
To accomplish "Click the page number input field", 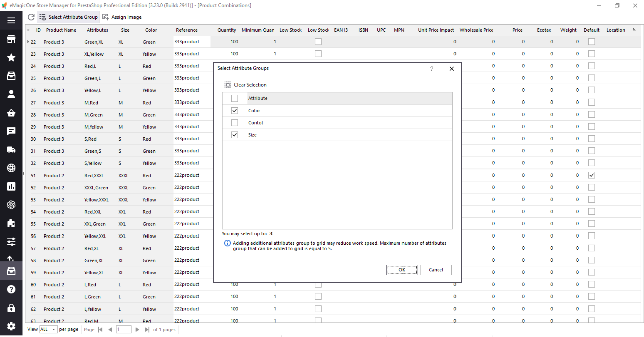I will [x=123, y=329].
